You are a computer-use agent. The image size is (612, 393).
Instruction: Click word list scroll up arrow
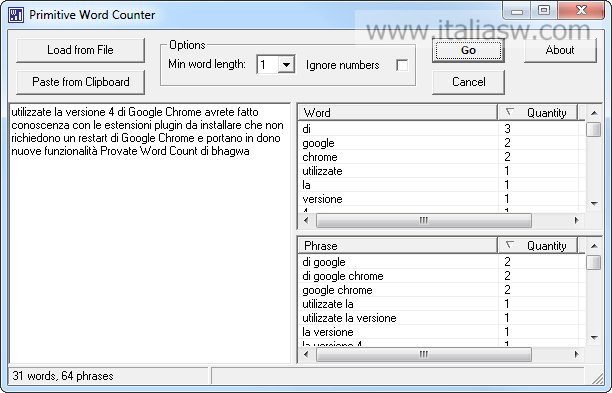(x=594, y=113)
